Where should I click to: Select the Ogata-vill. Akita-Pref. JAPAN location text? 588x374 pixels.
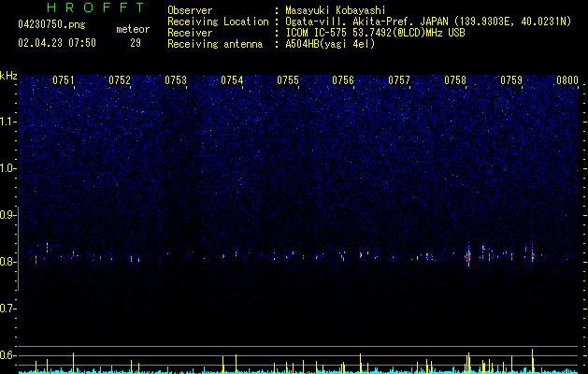[x=428, y=22]
